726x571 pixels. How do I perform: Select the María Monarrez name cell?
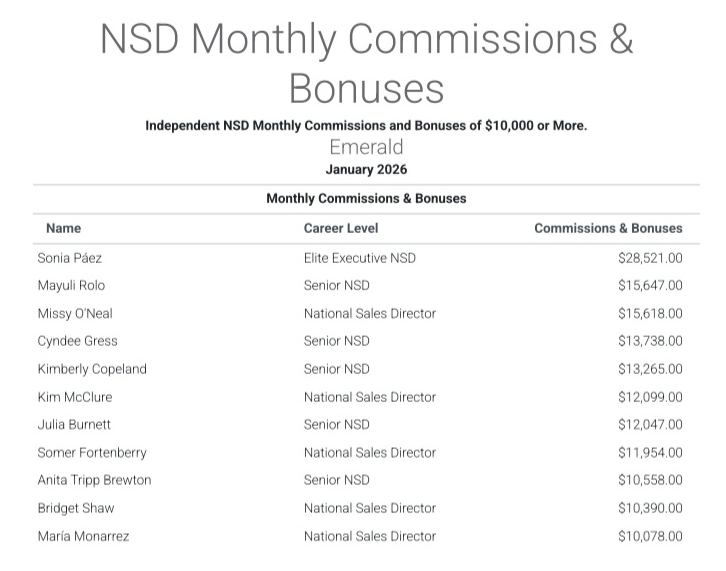(x=83, y=536)
